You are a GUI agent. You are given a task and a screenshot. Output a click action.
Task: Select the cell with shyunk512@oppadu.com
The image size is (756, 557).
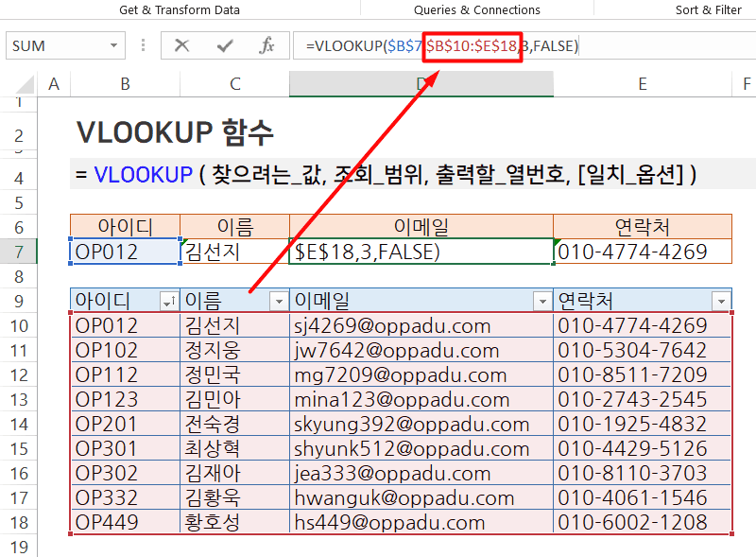click(x=421, y=449)
